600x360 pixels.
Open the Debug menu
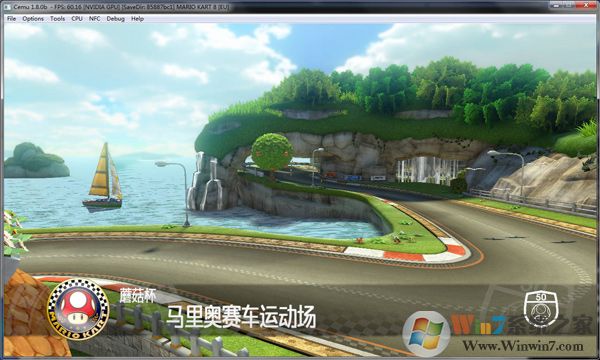click(x=116, y=18)
